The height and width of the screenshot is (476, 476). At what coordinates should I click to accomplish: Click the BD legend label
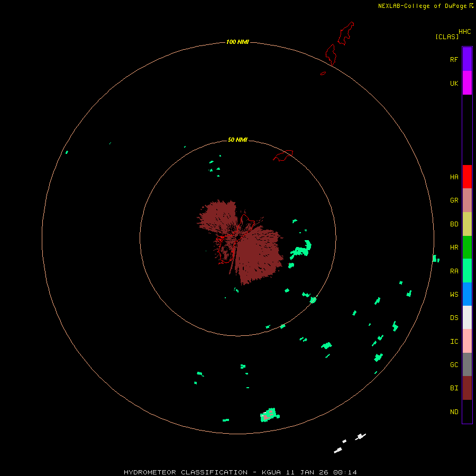(x=454, y=224)
